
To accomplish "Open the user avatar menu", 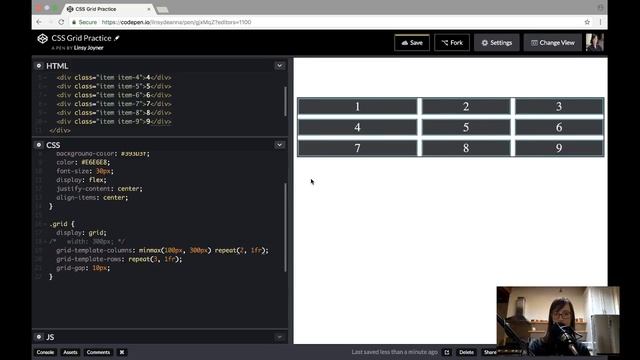I will click(594, 42).
